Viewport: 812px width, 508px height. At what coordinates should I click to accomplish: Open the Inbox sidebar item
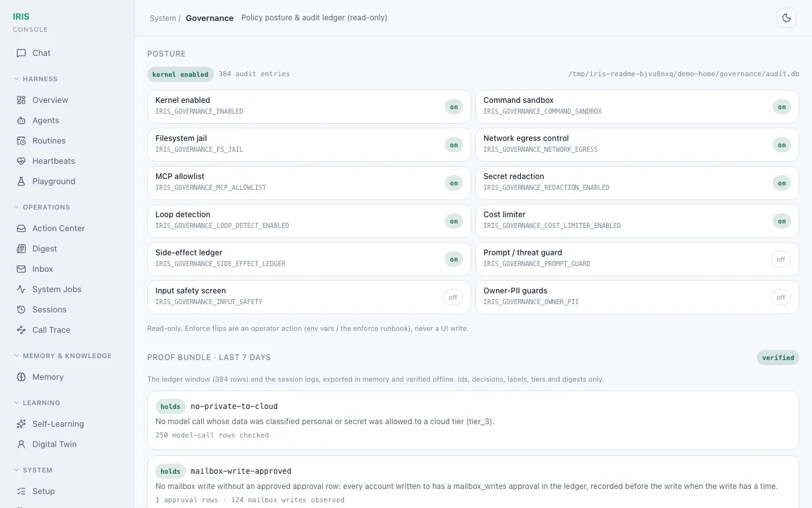pyautogui.click(x=67, y=269)
